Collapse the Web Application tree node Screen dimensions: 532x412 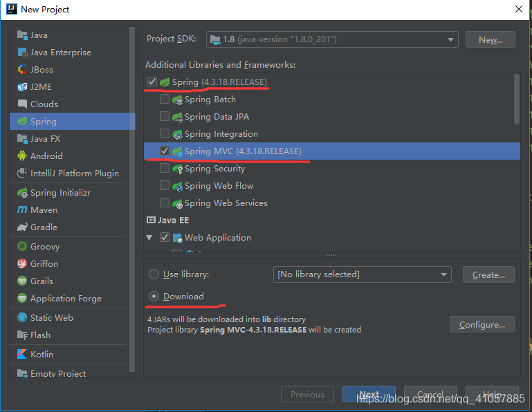(149, 238)
